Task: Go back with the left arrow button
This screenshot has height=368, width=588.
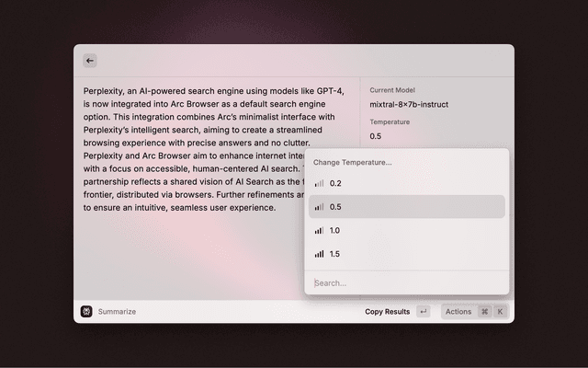Action: click(90, 61)
